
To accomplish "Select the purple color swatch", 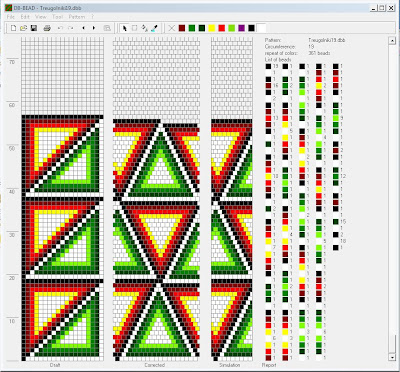I will 241,28.
